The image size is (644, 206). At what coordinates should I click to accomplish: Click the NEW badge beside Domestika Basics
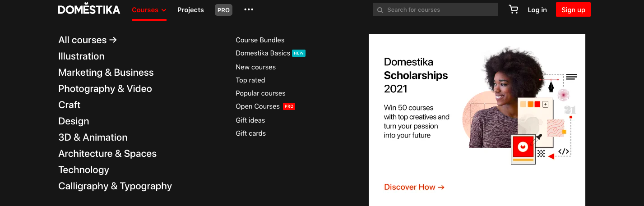[299, 53]
